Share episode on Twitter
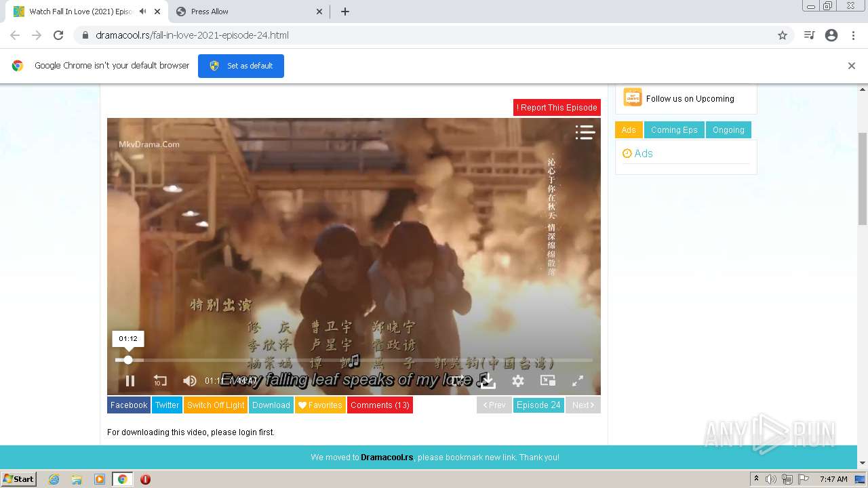The width and height of the screenshot is (868, 488). 167,405
